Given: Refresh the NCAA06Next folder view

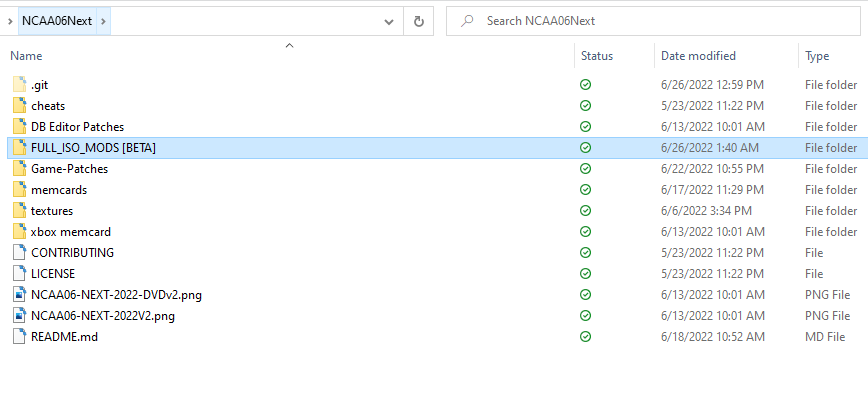Looking at the screenshot, I should coord(418,22).
